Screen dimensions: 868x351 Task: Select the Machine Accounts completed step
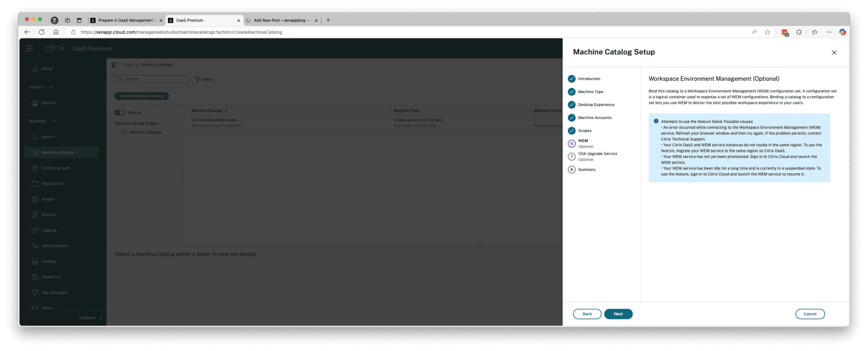point(571,117)
